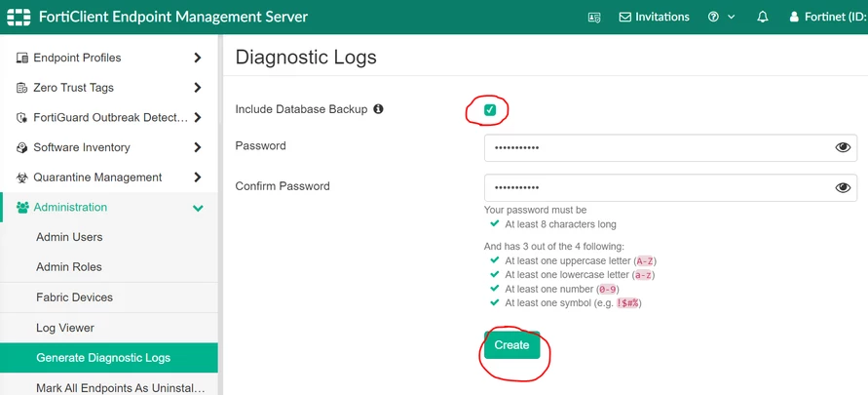Click inside the Password input field
Image resolution: width=868 pixels, height=395 pixels.
click(x=670, y=147)
